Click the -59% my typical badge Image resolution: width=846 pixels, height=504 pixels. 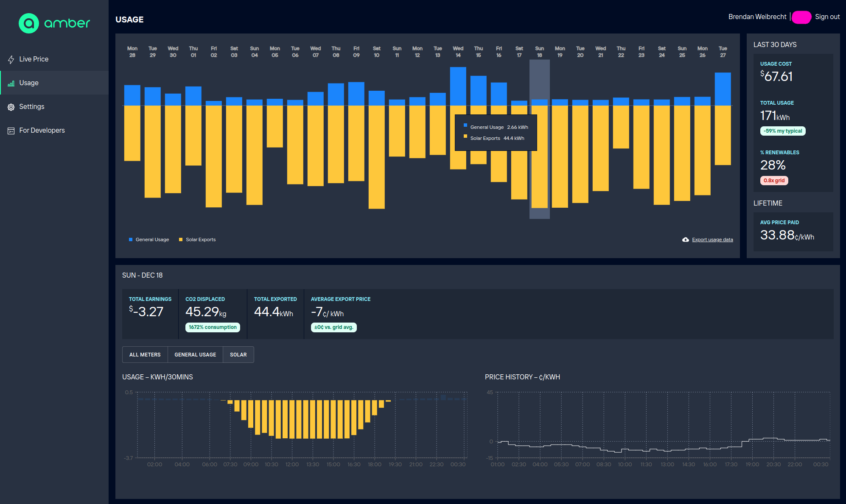point(782,131)
